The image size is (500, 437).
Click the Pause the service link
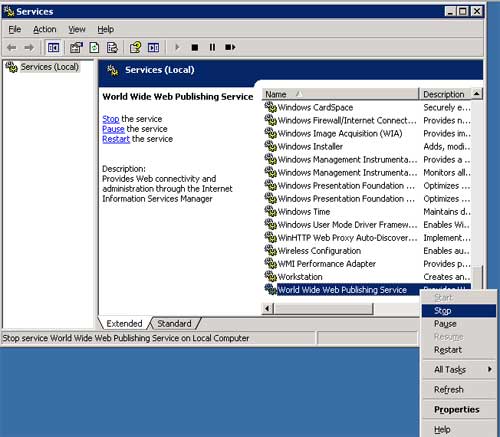(113, 129)
